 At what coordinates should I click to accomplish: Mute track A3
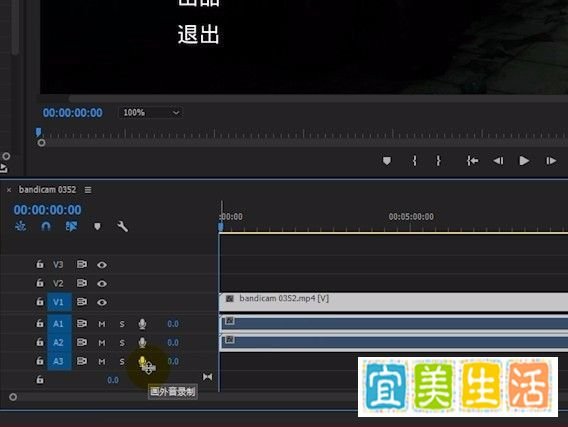click(102, 361)
